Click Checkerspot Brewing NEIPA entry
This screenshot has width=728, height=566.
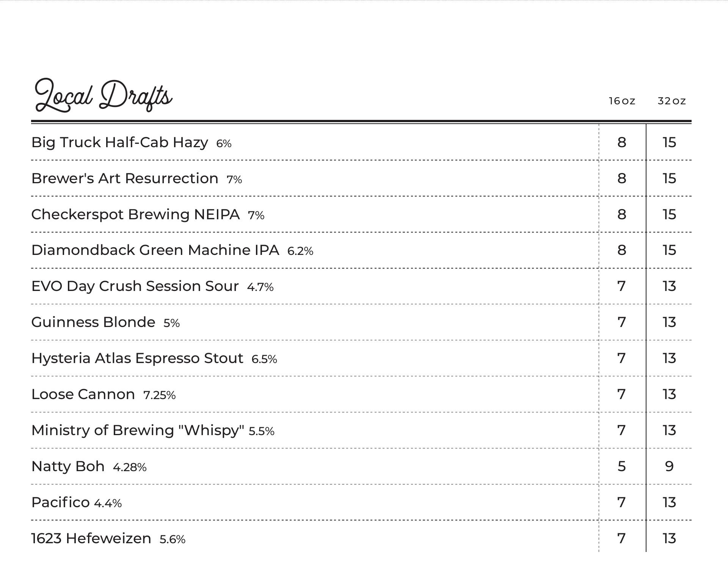coord(135,214)
